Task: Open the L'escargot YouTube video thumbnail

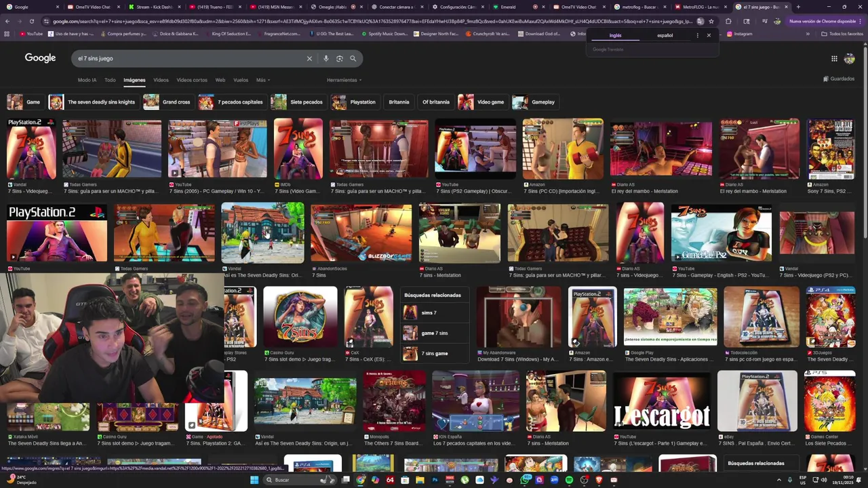Action: (662, 401)
